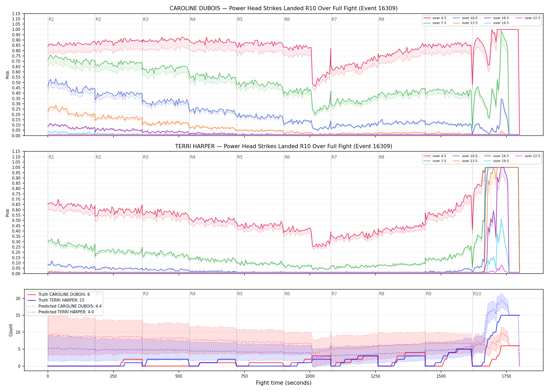Click the R1 round marker in the top chart

click(x=51, y=19)
